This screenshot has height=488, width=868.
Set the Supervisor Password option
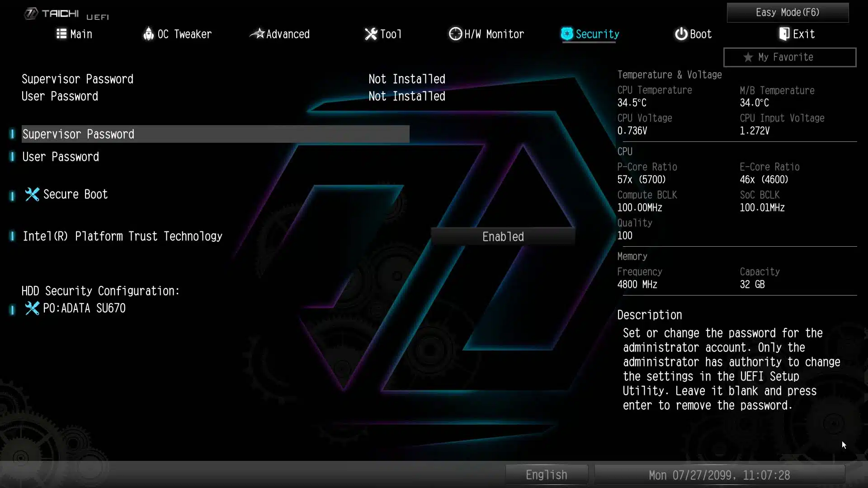(216, 134)
